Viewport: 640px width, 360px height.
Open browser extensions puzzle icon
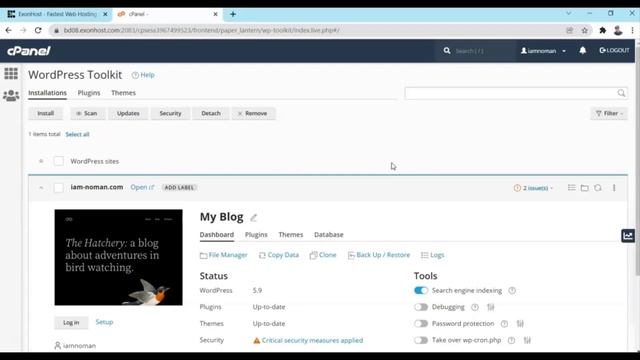coord(602,30)
